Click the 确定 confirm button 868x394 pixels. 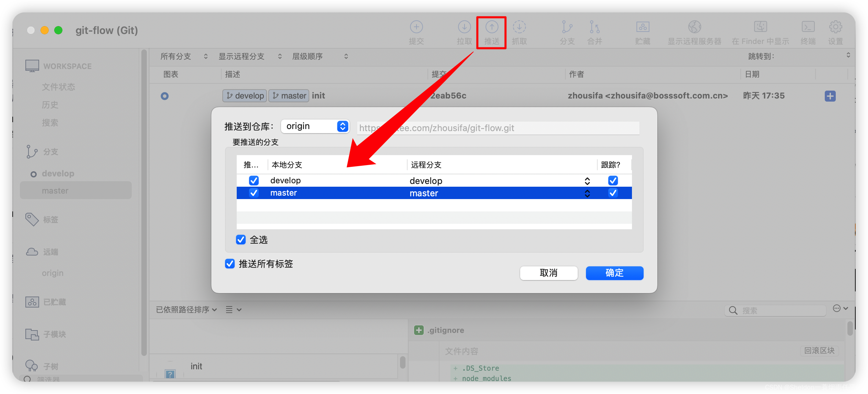614,273
